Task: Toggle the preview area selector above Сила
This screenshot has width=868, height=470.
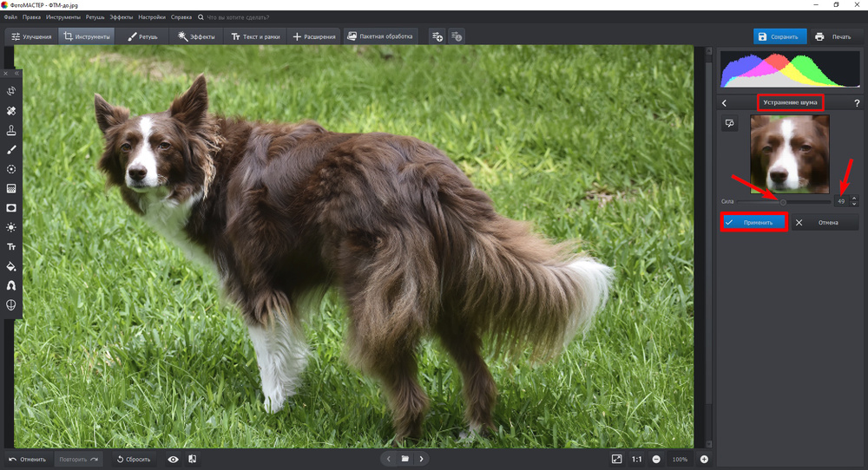Action: pos(730,124)
